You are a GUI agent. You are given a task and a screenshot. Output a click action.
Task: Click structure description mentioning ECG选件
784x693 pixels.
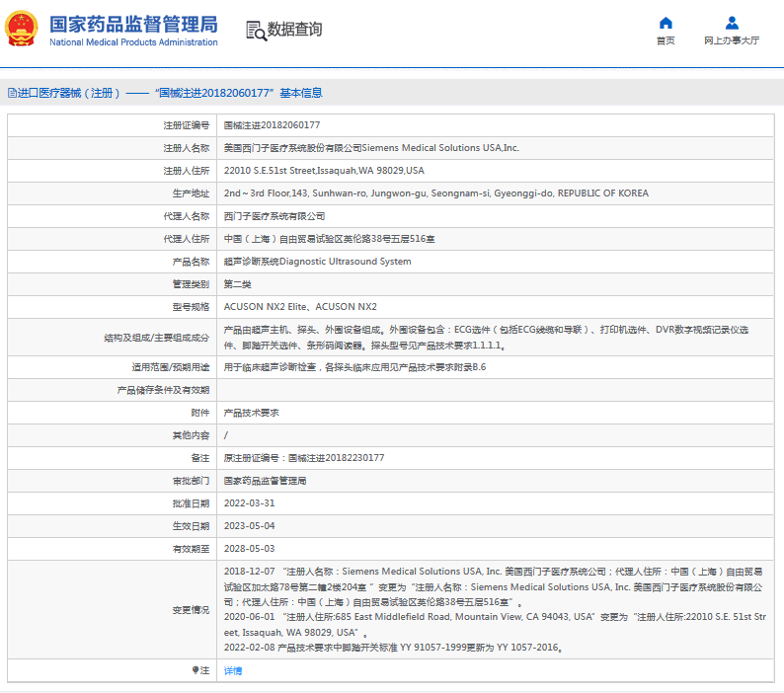point(486,338)
